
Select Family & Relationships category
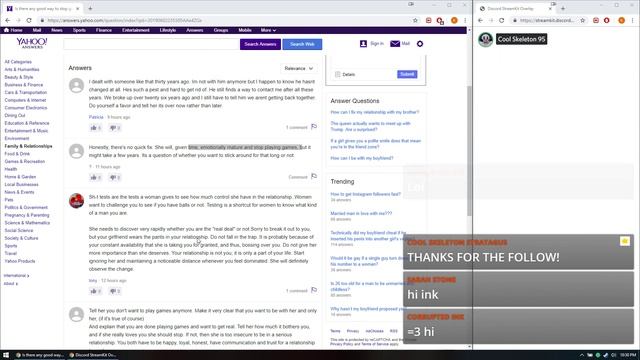(x=28, y=146)
